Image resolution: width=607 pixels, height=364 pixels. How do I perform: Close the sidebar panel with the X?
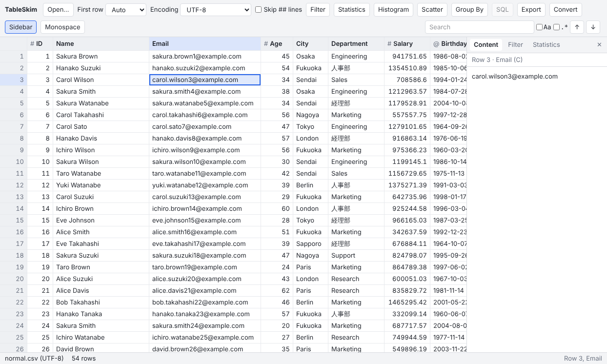coord(600,44)
